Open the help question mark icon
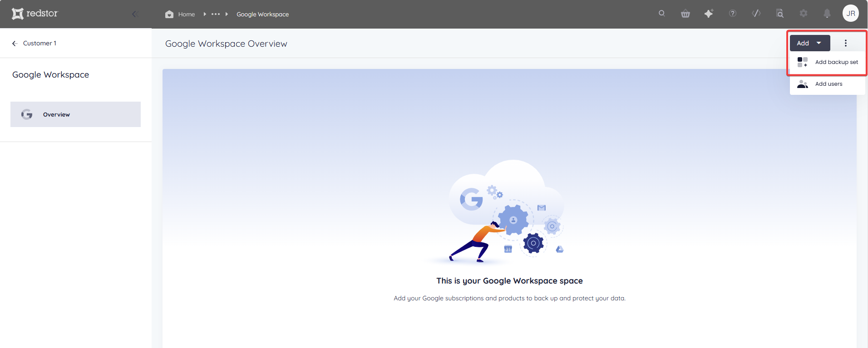This screenshot has height=348, width=868. (733, 13)
